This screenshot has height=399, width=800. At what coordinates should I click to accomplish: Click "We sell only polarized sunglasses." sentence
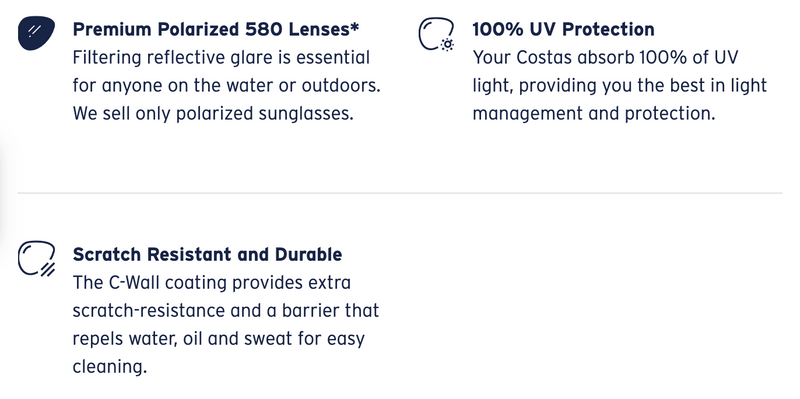click(213, 113)
